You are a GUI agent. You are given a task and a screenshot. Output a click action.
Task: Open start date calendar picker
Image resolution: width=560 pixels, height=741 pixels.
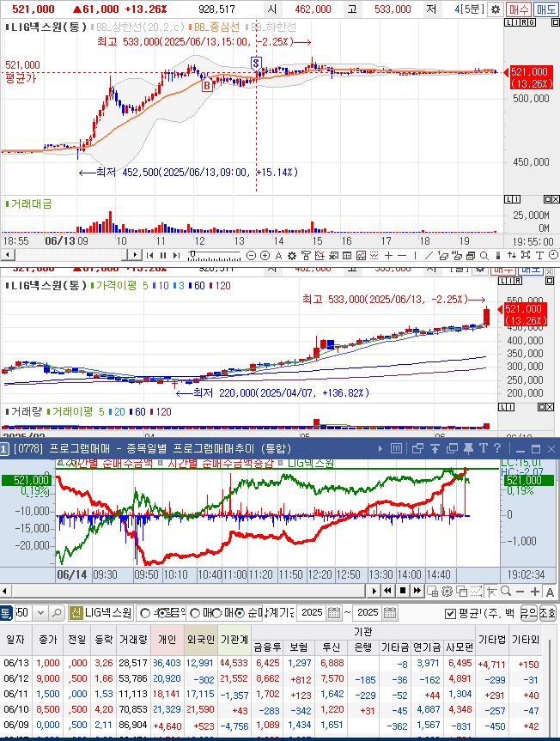pyautogui.click(x=334, y=613)
